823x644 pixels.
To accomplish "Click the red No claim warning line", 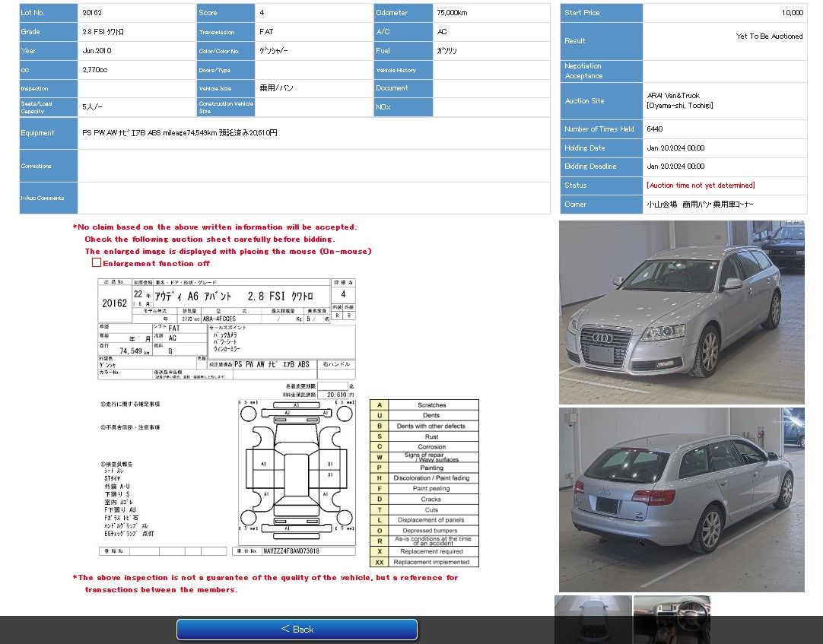I will click(214, 227).
